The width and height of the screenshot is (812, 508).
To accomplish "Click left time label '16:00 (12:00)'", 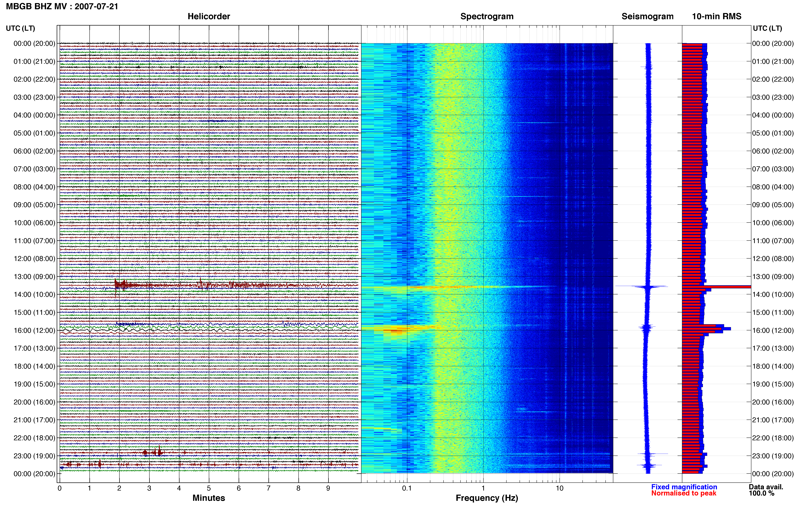I will (34, 330).
